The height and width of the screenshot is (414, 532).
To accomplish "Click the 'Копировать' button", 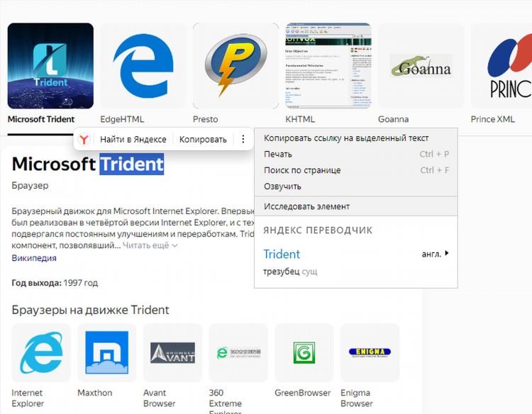I will 203,140.
